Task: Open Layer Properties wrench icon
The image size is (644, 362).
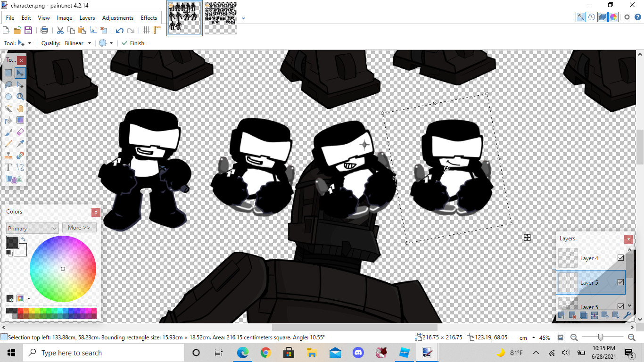Action: pyautogui.click(x=627, y=315)
